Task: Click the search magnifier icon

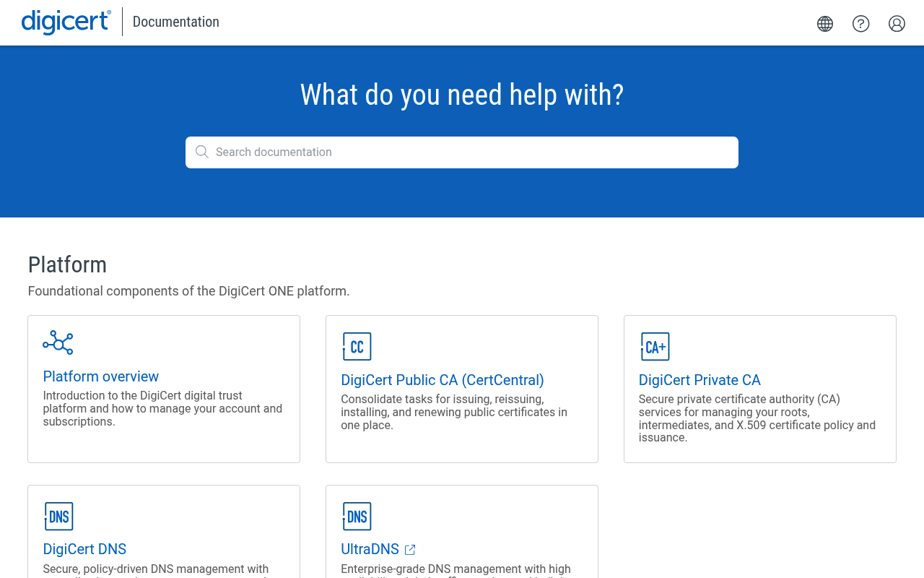Action: pyautogui.click(x=202, y=152)
